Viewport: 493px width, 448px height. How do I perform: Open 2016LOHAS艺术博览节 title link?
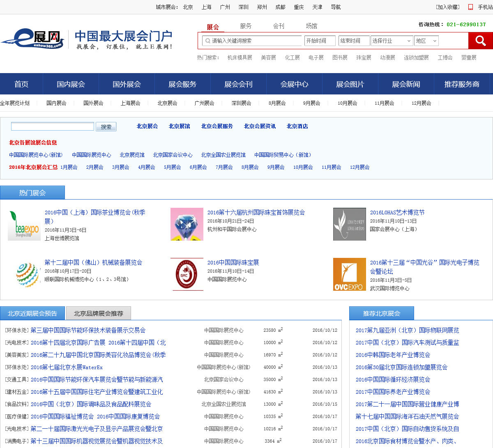pyautogui.click(x=397, y=212)
